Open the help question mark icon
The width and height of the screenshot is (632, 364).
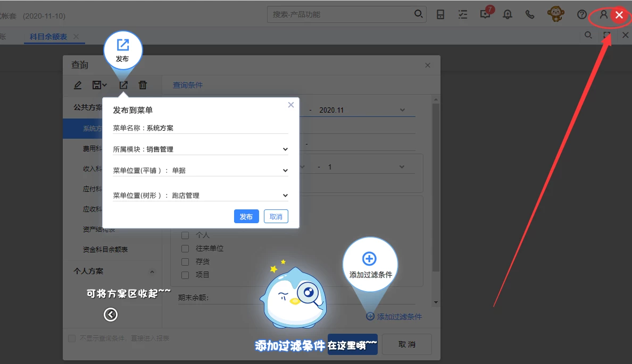tap(582, 14)
